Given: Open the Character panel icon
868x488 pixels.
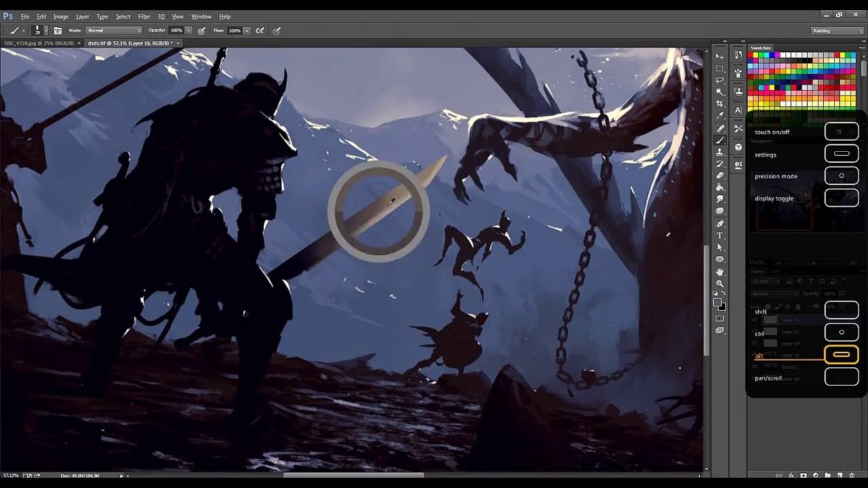Looking at the screenshot, I should coord(738,109).
